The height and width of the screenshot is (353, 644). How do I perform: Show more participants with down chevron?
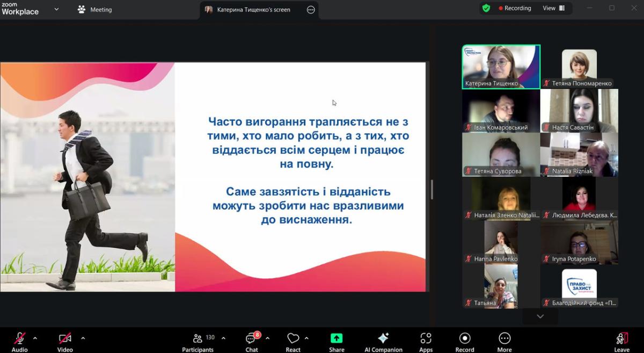[x=540, y=316]
